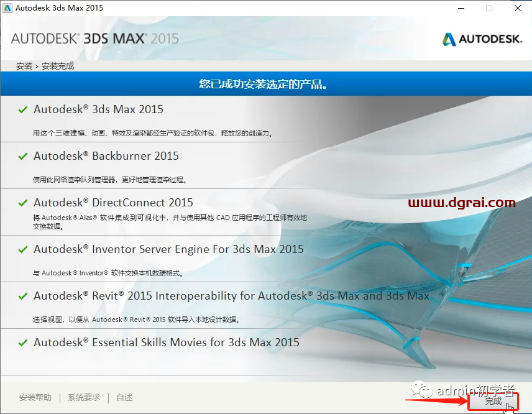
Task: Click the 3ds Max description line 用这个三维建模
Action: point(153,133)
